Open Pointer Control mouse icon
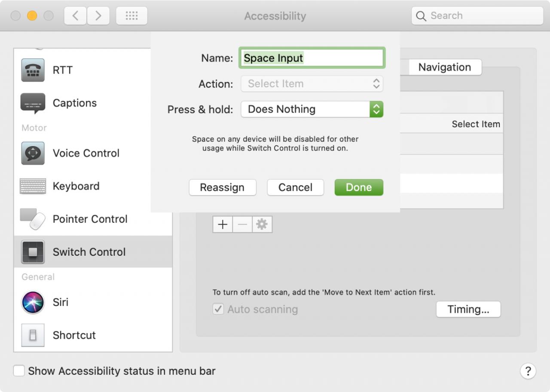Viewport: 550px width, 392px height. [33, 219]
